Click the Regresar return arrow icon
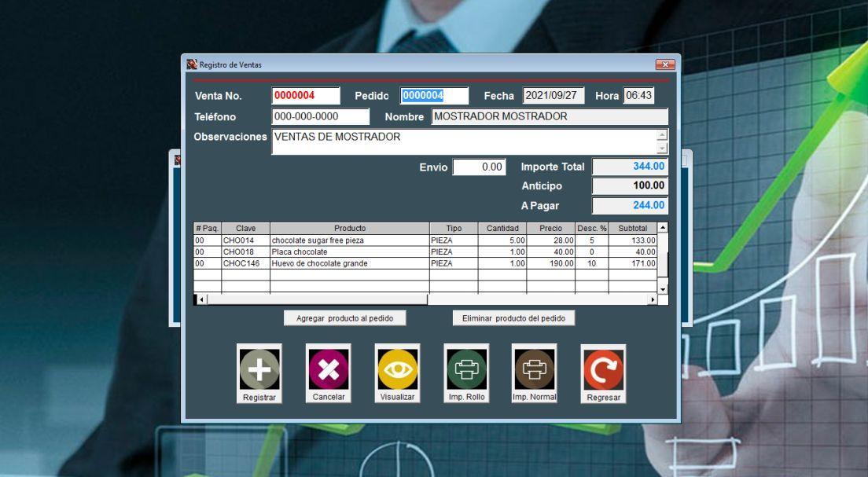The width and height of the screenshot is (868, 477). click(603, 369)
